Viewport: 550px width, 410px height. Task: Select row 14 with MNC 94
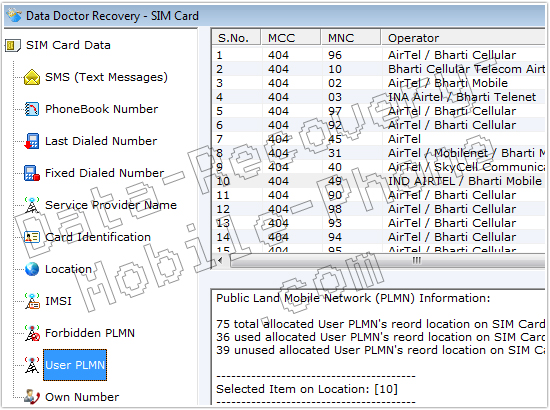(378, 237)
